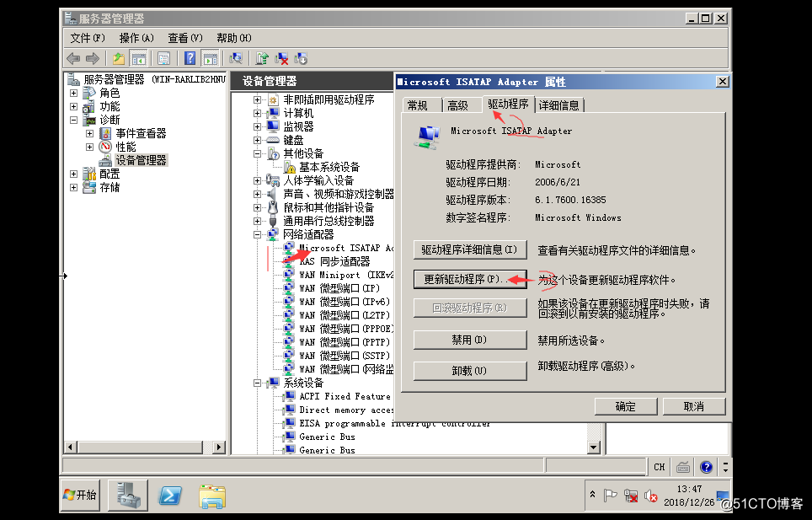Close the ISATAP Adapter properties dialog
Image resolution: width=812 pixels, height=520 pixels.
click(x=722, y=81)
